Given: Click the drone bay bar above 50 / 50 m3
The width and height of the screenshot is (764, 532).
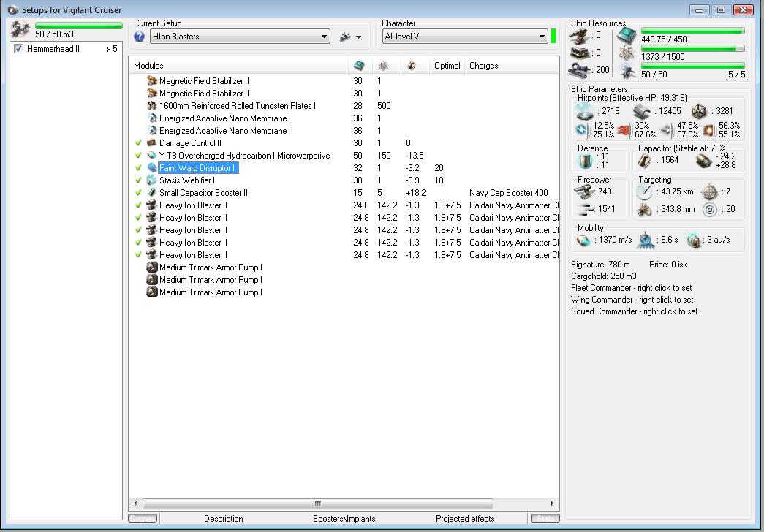Looking at the screenshot, I should pos(78,26).
